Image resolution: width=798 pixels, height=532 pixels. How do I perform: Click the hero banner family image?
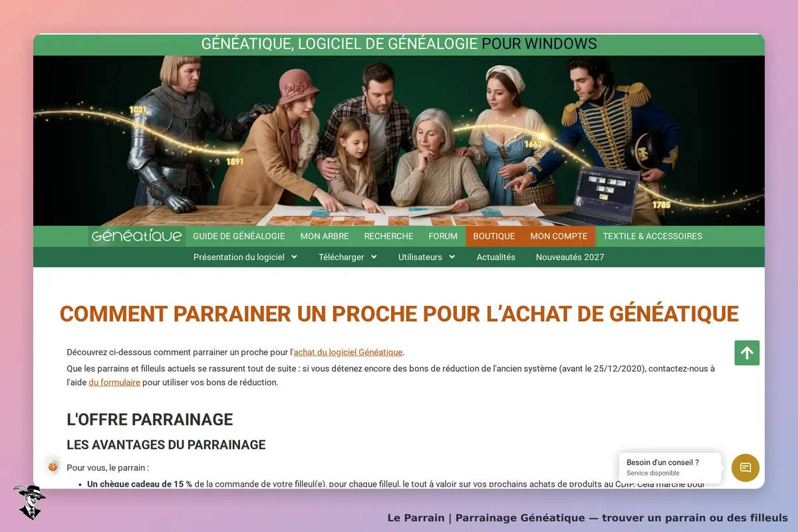pyautogui.click(x=399, y=140)
